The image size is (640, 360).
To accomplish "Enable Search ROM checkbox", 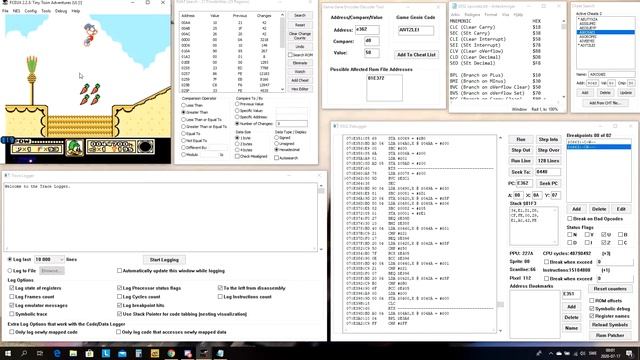I will point(291,55).
